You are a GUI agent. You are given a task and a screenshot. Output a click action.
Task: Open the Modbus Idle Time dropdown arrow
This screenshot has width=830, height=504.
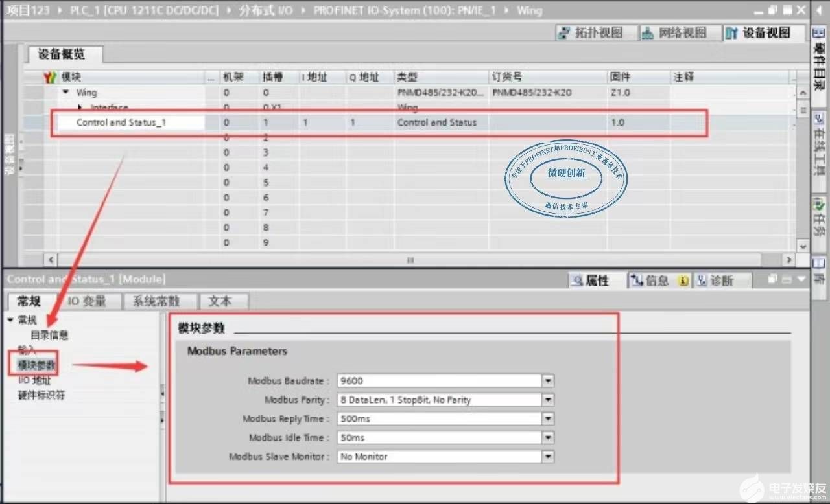coord(549,438)
